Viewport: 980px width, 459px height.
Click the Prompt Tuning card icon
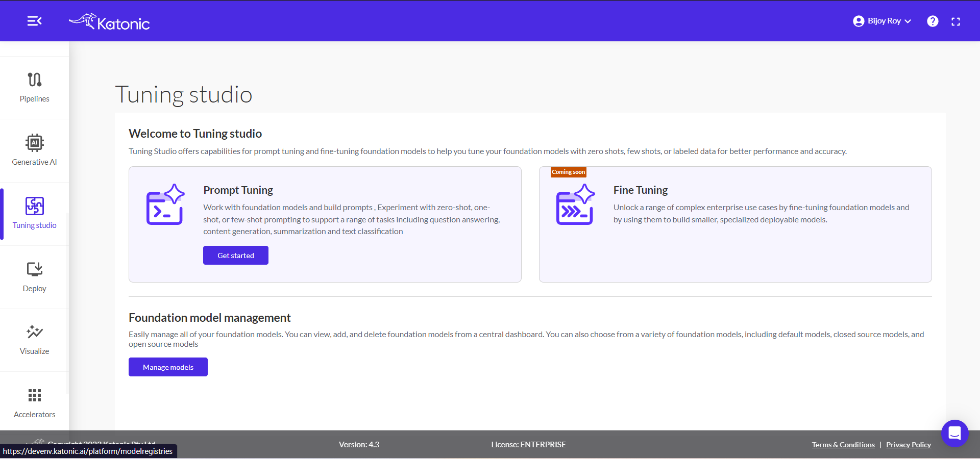click(x=165, y=205)
